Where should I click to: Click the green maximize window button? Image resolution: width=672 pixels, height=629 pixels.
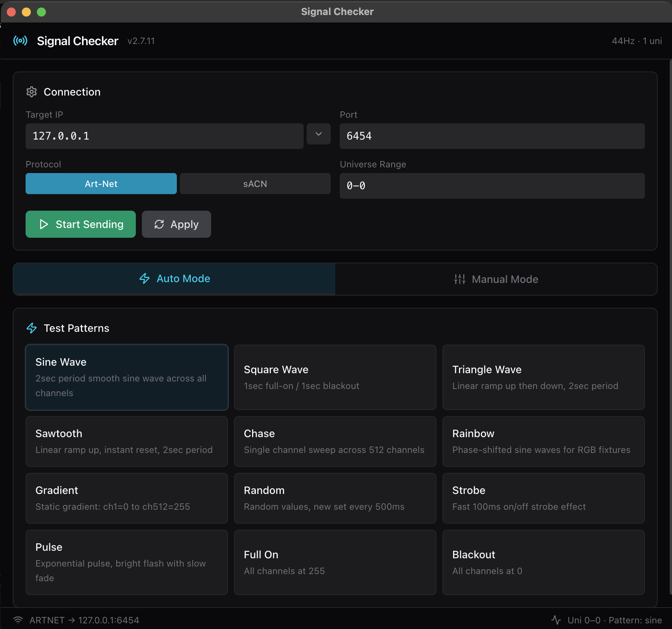point(41,12)
